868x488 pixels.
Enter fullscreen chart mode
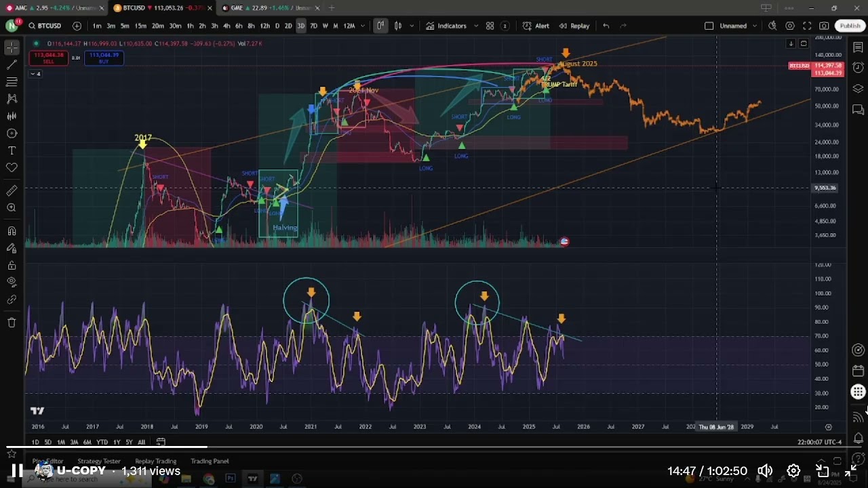pyautogui.click(x=807, y=26)
